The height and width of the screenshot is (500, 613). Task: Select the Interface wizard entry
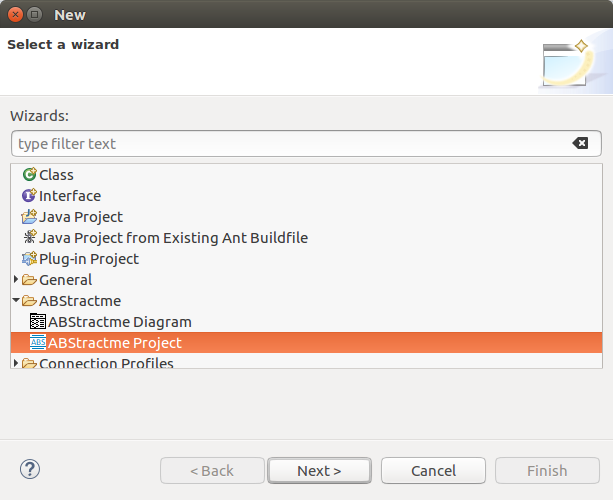70,196
